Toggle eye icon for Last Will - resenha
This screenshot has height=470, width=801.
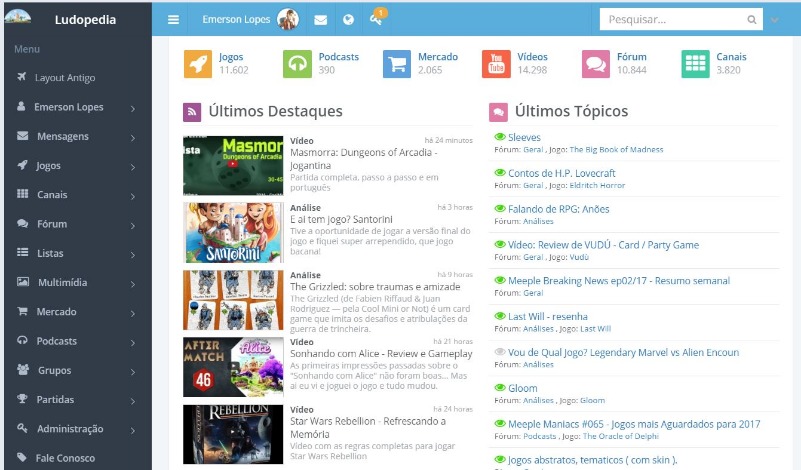coord(500,316)
